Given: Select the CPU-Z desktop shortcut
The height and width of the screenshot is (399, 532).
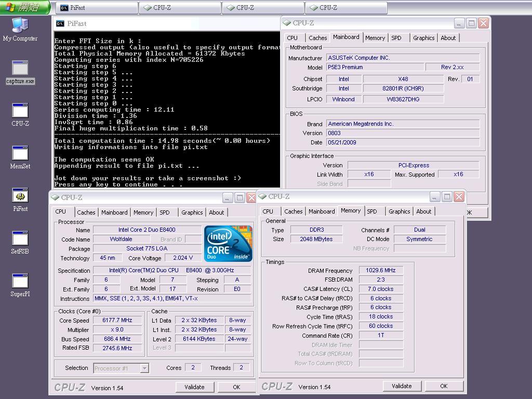Looking at the screenshot, I should point(20,115).
